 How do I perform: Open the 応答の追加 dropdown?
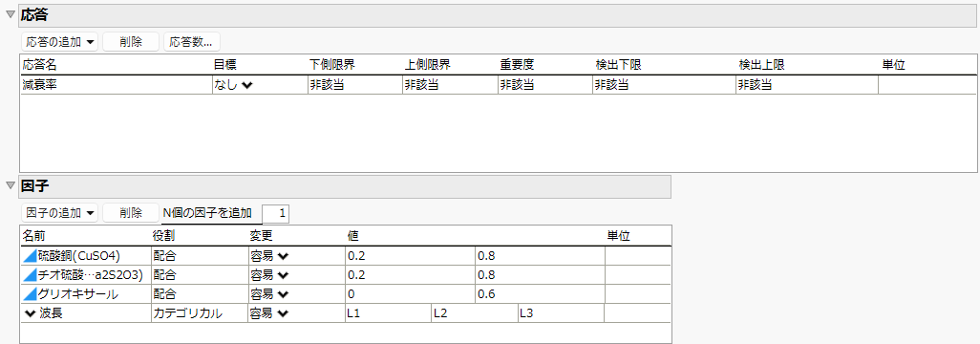[x=59, y=42]
